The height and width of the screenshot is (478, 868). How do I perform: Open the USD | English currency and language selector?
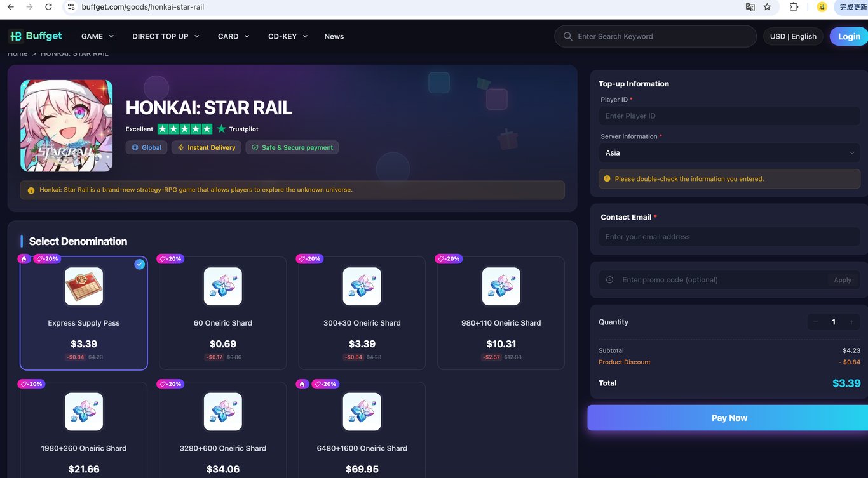click(793, 36)
